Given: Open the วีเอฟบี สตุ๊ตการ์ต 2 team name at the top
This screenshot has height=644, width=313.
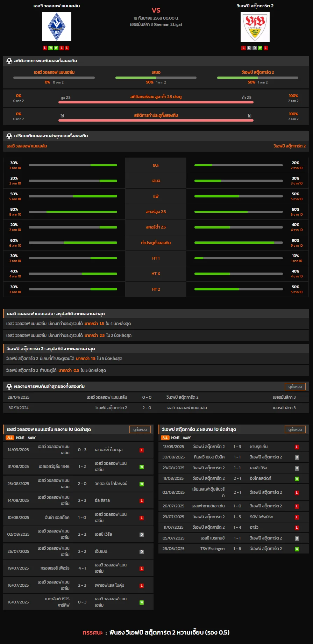Looking at the screenshot, I should coord(255,6).
